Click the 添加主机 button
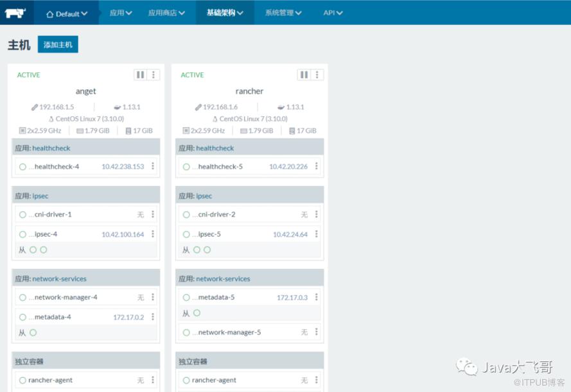Image resolution: width=571 pixels, height=392 pixels. [58, 44]
